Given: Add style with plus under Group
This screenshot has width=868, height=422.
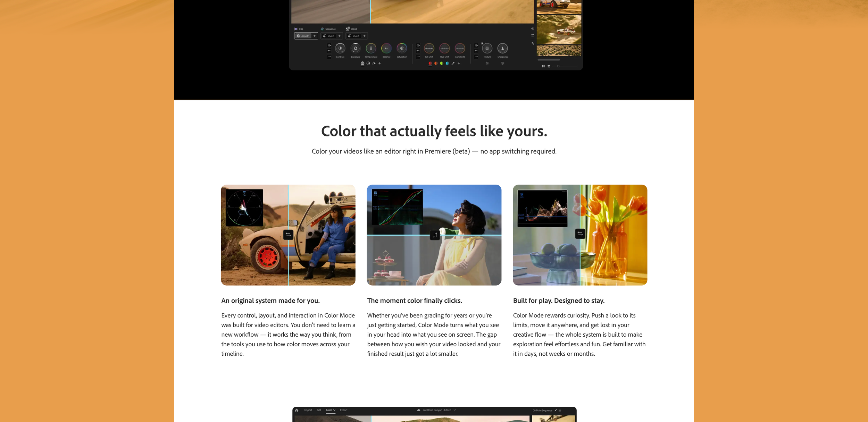Looking at the screenshot, I should (364, 36).
